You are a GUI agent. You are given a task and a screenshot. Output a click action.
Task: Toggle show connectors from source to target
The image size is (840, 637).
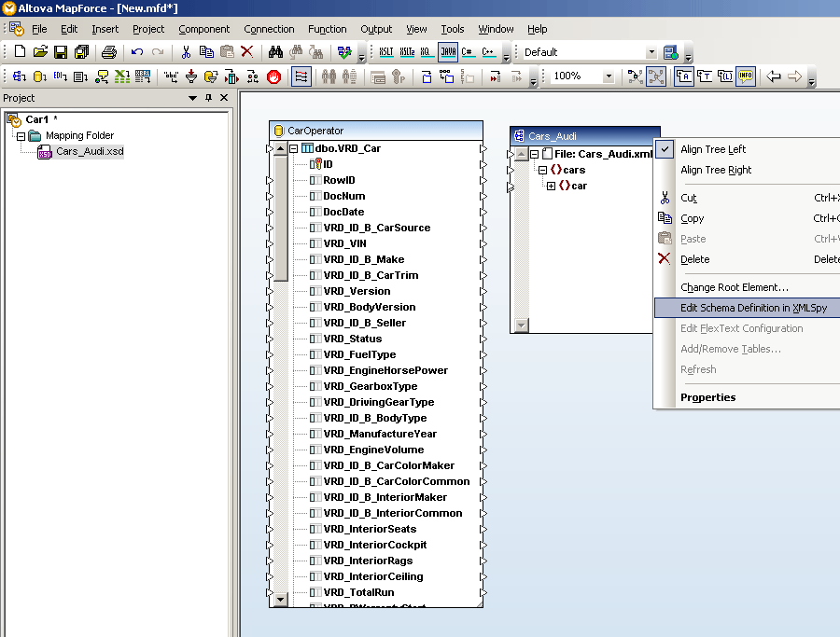pos(656,76)
